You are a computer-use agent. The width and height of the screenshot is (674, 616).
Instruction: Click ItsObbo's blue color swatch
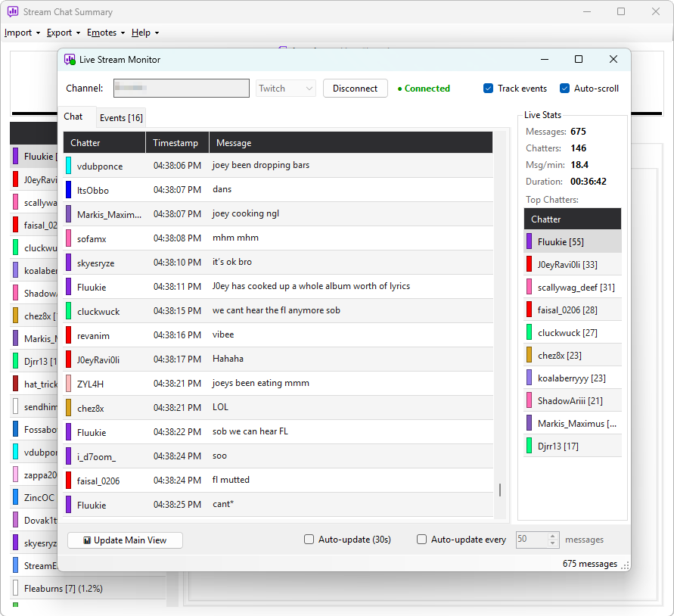(68, 190)
